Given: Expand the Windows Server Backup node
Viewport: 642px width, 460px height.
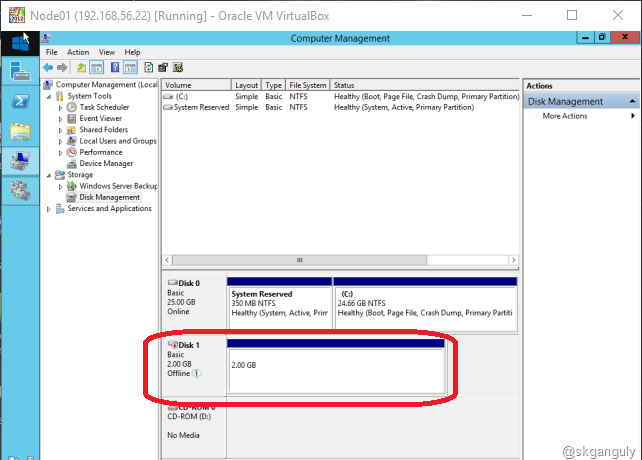Looking at the screenshot, I should (x=61, y=187).
